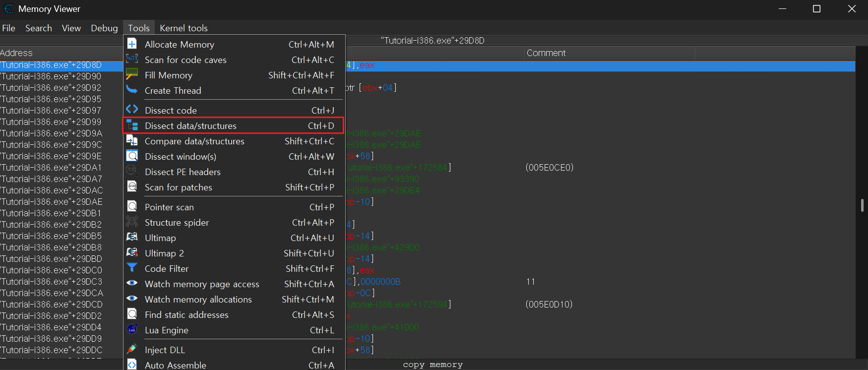
Task: Click the Dissect data/structures icon
Action: click(x=132, y=125)
